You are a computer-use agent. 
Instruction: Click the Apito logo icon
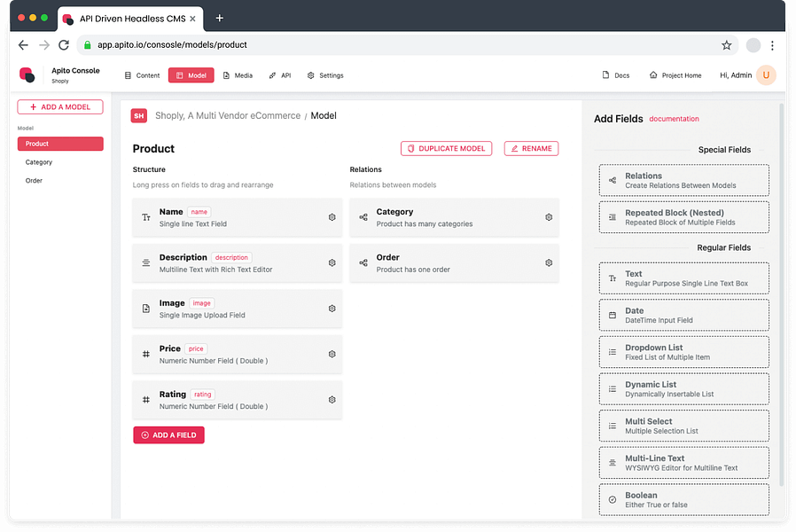coord(27,74)
